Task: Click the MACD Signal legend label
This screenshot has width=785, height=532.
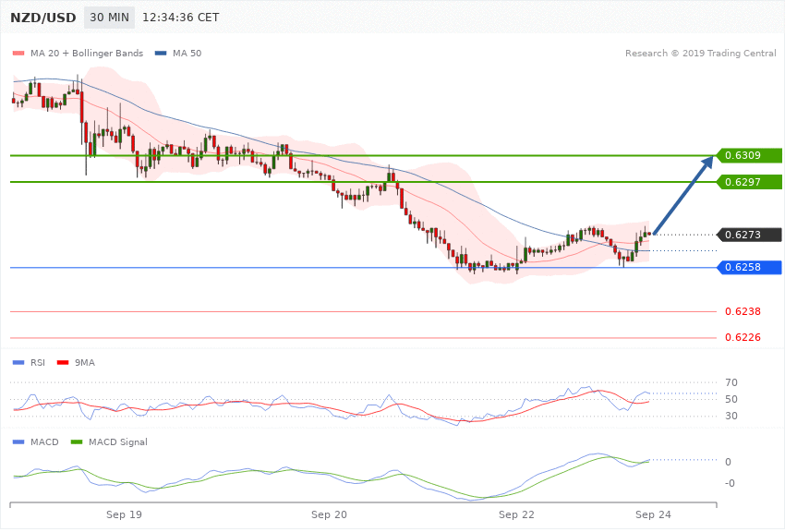Action: (118, 442)
